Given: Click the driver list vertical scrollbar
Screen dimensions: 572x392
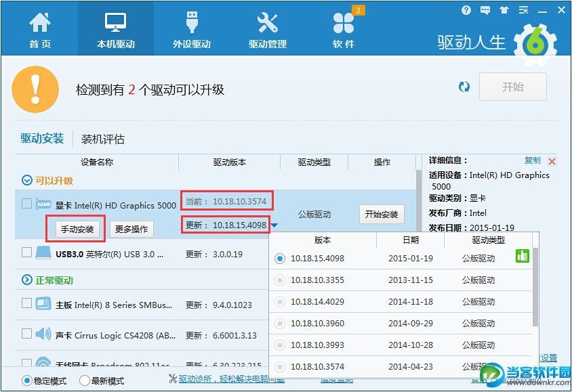Looking at the screenshot, I should [x=418, y=199].
